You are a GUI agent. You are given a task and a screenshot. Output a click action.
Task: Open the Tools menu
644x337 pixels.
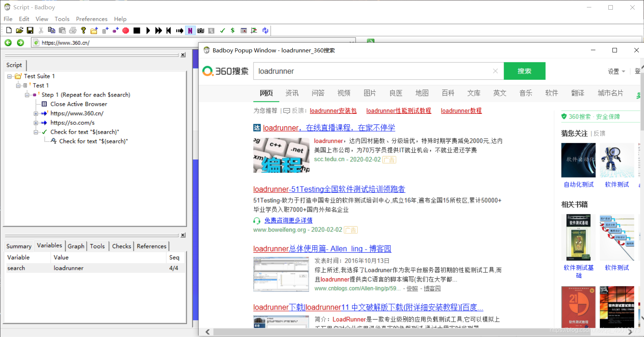tap(62, 19)
